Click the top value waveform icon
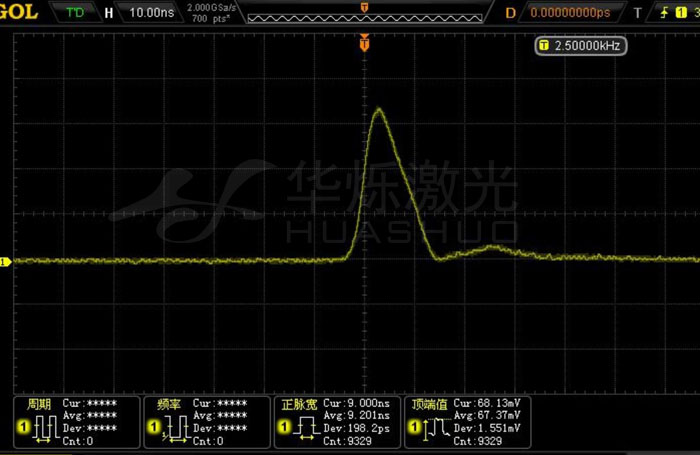 click(x=436, y=429)
